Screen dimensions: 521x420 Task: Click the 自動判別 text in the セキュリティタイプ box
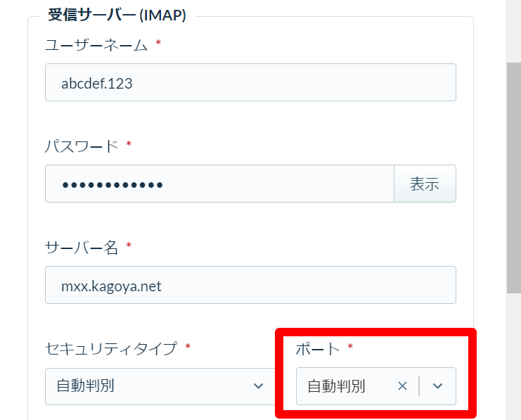click(85, 386)
